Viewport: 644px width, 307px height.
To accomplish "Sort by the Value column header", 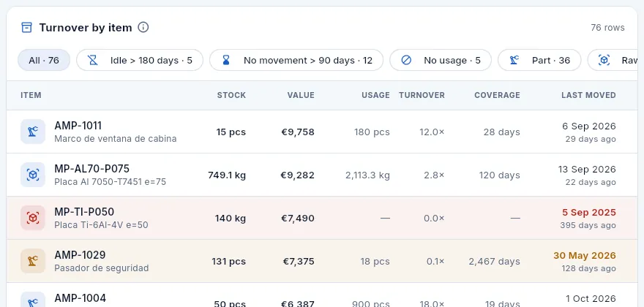I will [301, 95].
